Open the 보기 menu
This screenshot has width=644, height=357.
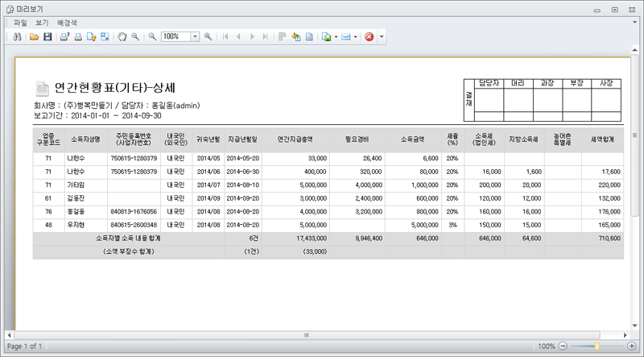pyautogui.click(x=42, y=23)
